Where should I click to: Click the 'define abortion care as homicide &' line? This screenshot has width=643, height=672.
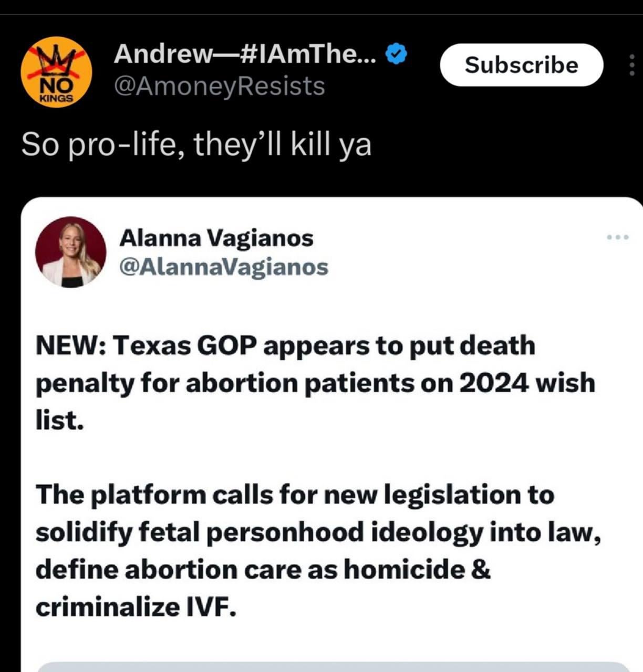click(x=263, y=570)
